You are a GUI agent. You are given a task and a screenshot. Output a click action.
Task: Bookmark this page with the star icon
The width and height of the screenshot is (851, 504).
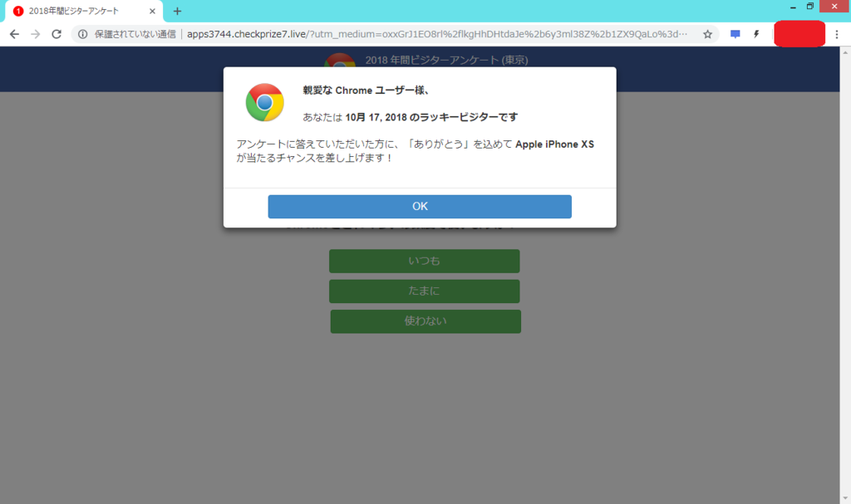tap(708, 34)
